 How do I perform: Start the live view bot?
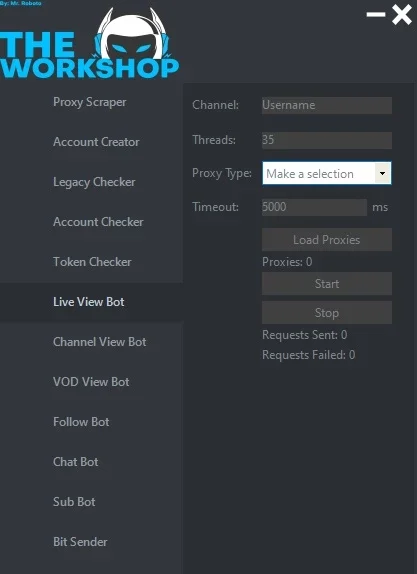click(327, 283)
